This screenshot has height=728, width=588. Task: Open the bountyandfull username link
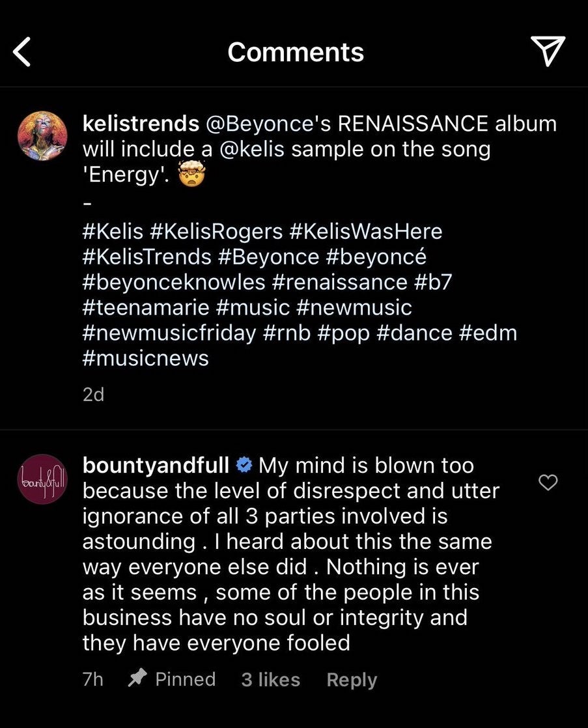[156, 466]
